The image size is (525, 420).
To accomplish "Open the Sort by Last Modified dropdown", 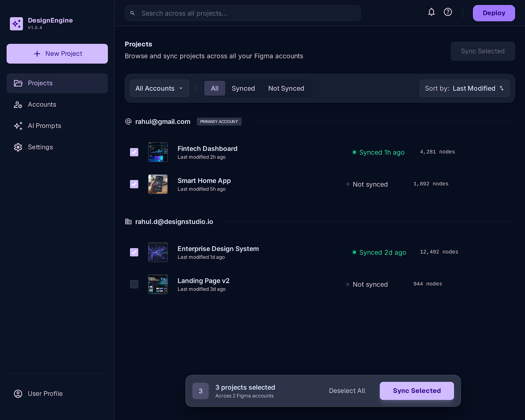I will pos(465,88).
